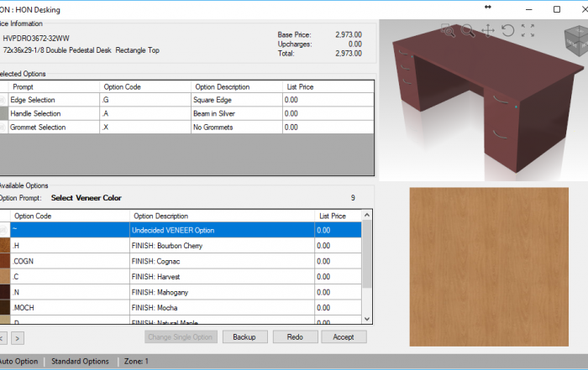This screenshot has height=370, width=588.
Task: Select the Handle Selection row
Action: 186,113
